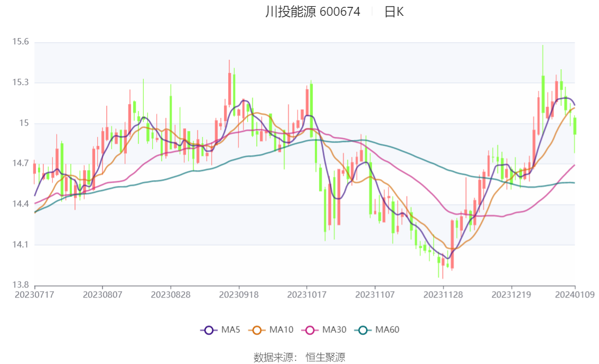Click x-axis date label 20230717
Image resolution: width=599 pixels, height=364 pixels.
pos(34,295)
